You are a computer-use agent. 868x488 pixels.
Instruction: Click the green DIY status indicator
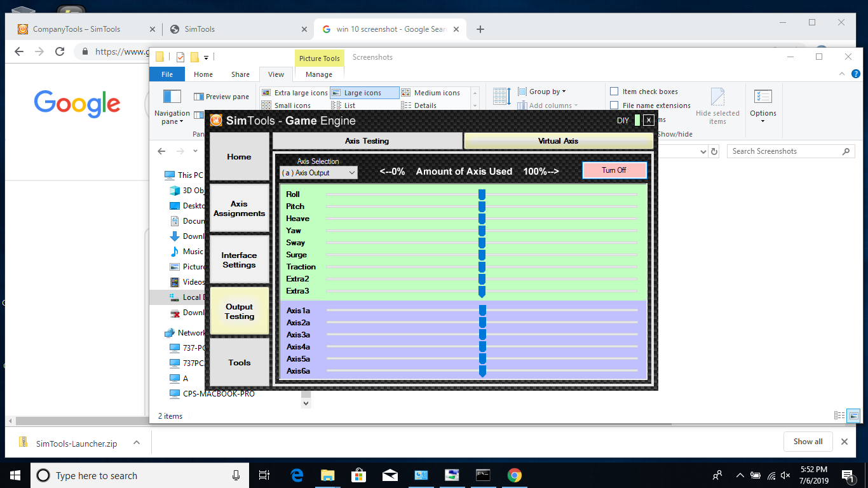[637, 120]
